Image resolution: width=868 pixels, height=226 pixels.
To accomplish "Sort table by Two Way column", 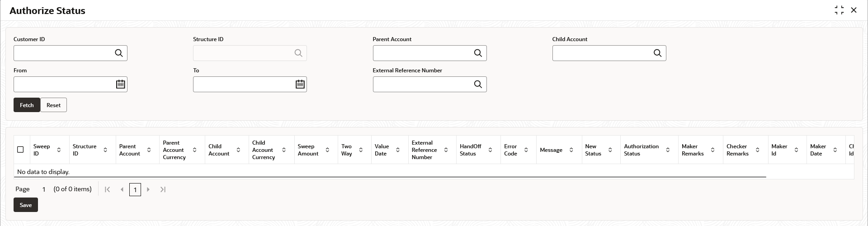I will [361, 150].
